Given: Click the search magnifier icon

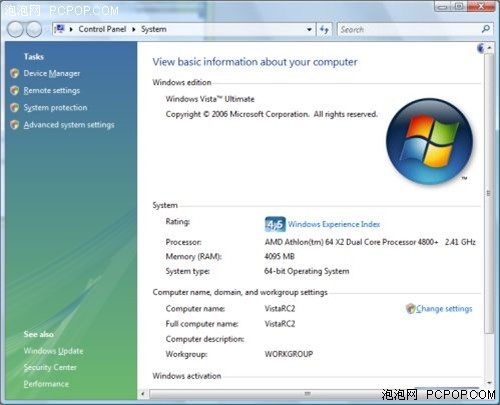Looking at the screenshot, I should point(486,29).
